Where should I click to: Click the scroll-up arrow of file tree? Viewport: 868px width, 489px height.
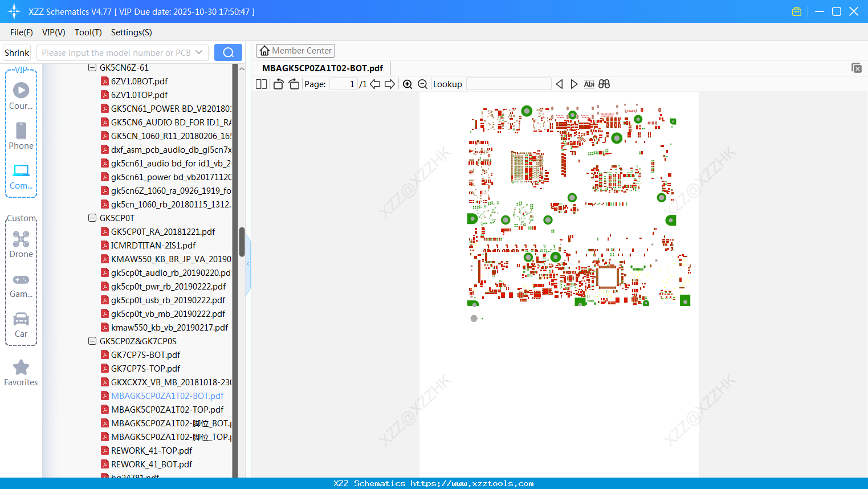tap(242, 68)
